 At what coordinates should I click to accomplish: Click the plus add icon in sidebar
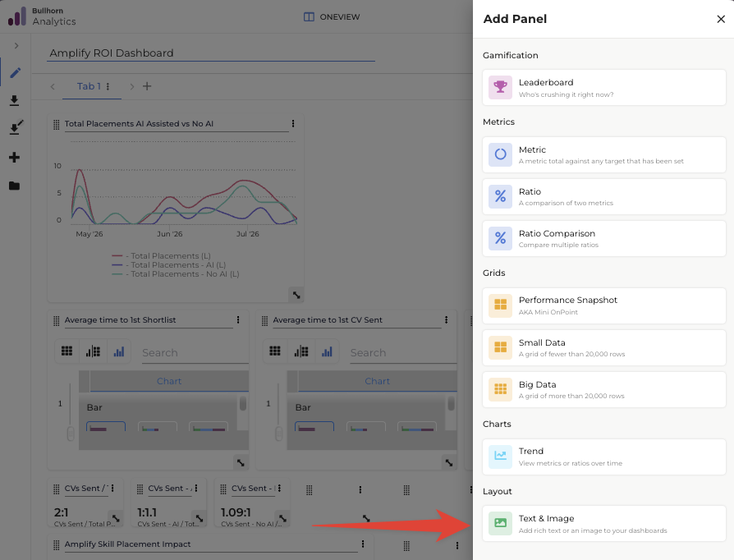click(x=15, y=158)
